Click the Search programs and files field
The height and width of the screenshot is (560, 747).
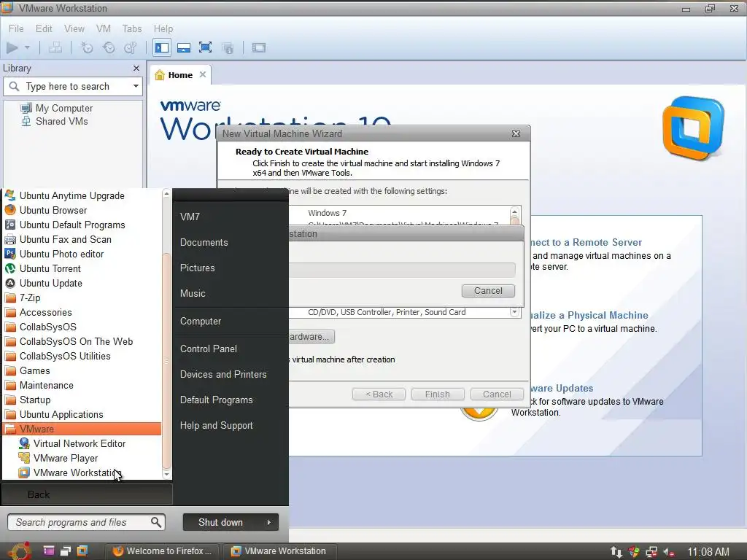coord(86,522)
